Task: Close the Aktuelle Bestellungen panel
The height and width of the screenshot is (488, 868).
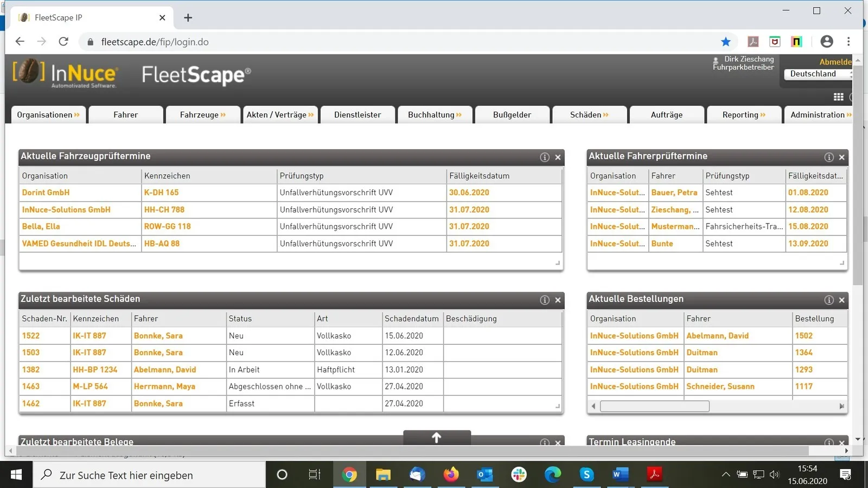Action: pyautogui.click(x=842, y=300)
